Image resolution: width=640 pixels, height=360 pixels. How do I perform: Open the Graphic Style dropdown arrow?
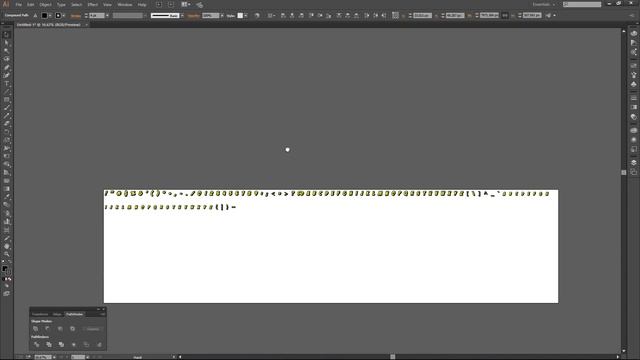pos(246,16)
